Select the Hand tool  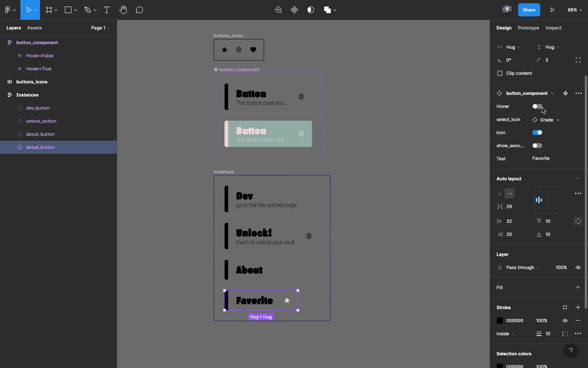point(123,10)
